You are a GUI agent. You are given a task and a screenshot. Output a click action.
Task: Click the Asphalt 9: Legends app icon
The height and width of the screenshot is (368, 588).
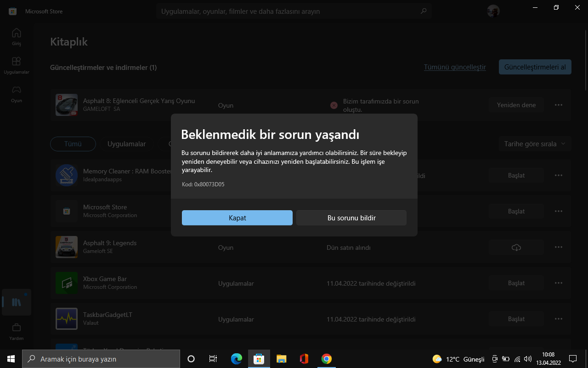pos(67,247)
